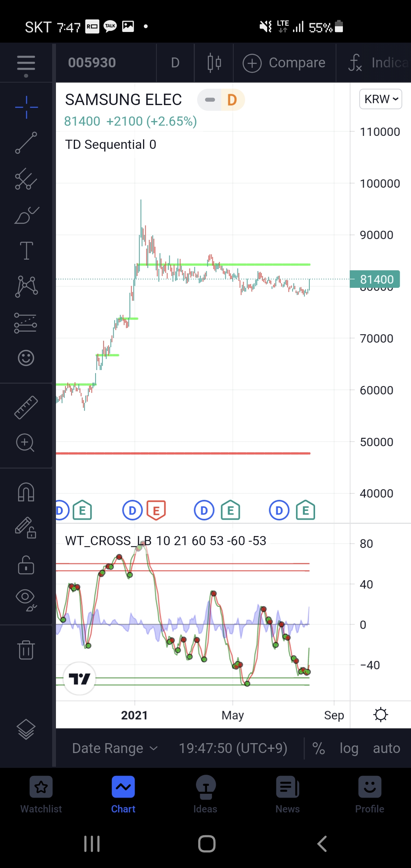Open the object tree layers icon
This screenshot has width=411, height=868.
coord(26,729)
